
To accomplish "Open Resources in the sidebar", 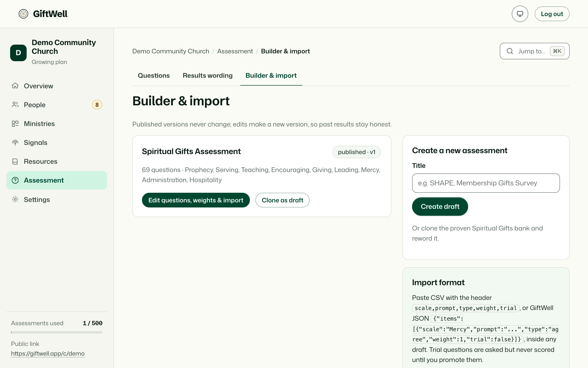I will [x=57, y=162].
